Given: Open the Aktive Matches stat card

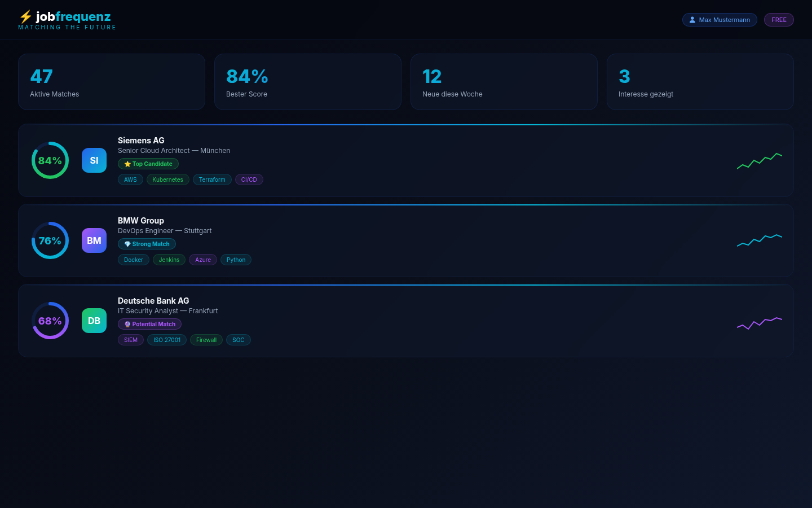Looking at the screenshot, I should (x=111, y=81).
